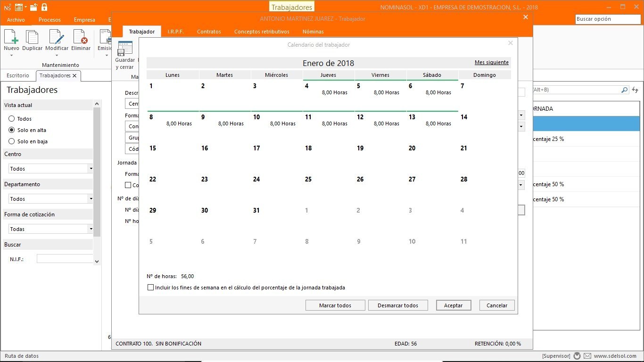
Task: Click the Eliminar icon in the ribbon
Action: (81, 37)
